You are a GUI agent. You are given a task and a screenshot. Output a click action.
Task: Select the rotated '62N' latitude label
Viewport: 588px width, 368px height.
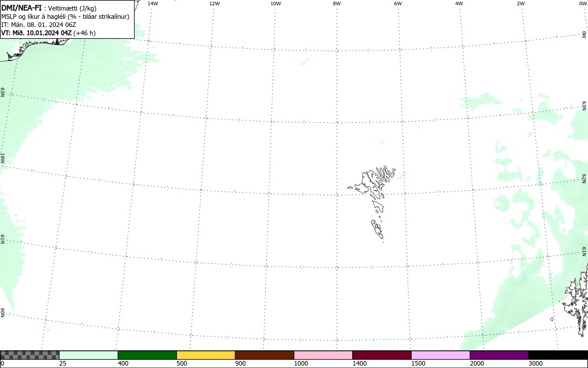point(584,178)
